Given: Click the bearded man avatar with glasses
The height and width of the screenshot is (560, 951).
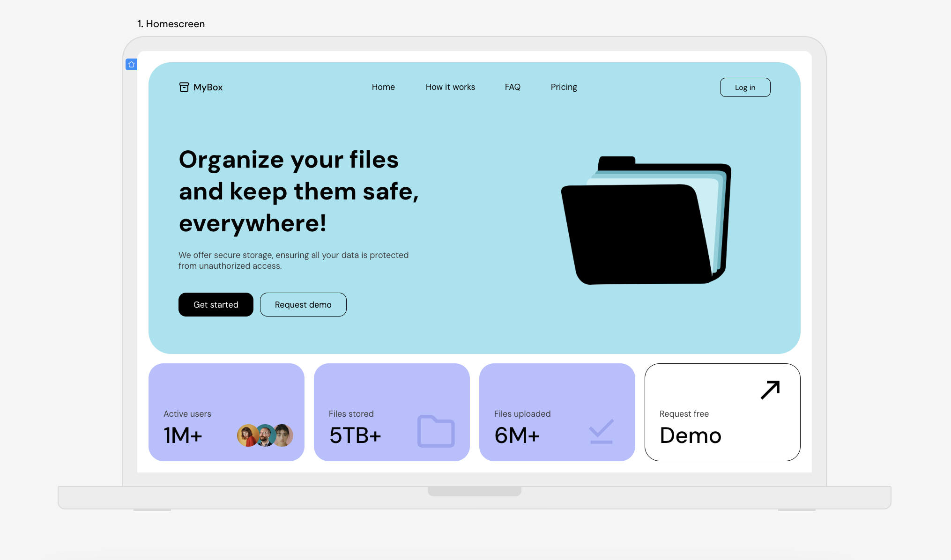Looking at the screenshot, I should (x=265, y=435).
